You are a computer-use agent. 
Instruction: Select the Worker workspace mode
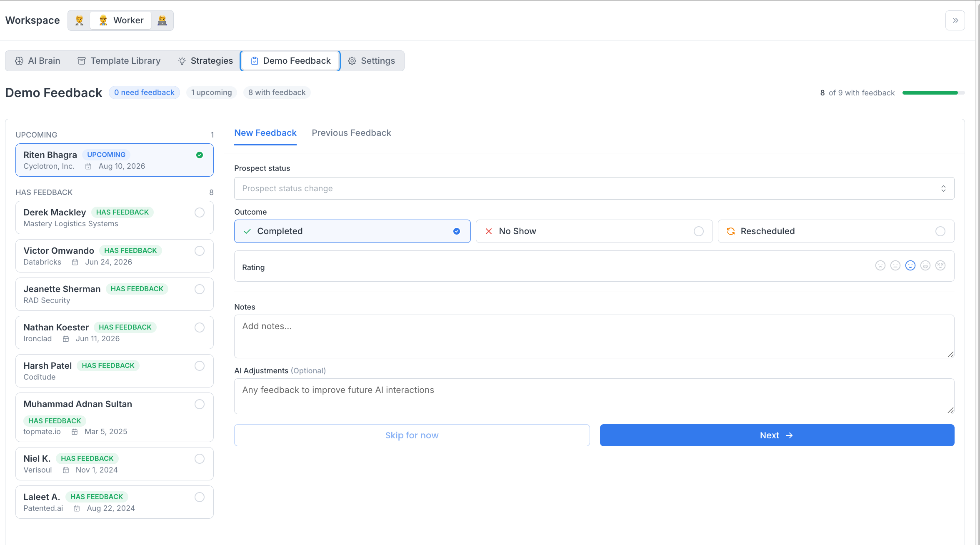coord(121,20)
